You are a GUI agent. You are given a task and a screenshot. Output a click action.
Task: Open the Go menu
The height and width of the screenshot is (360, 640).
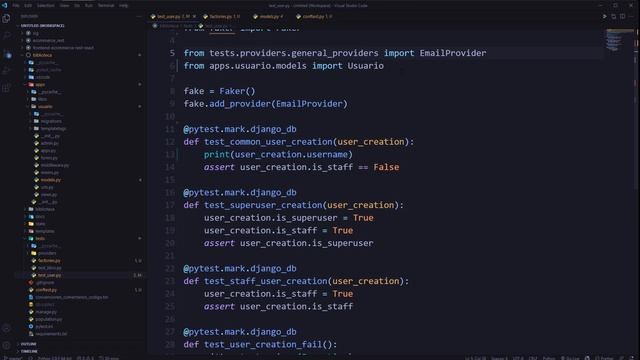click(x=77, y=6)
